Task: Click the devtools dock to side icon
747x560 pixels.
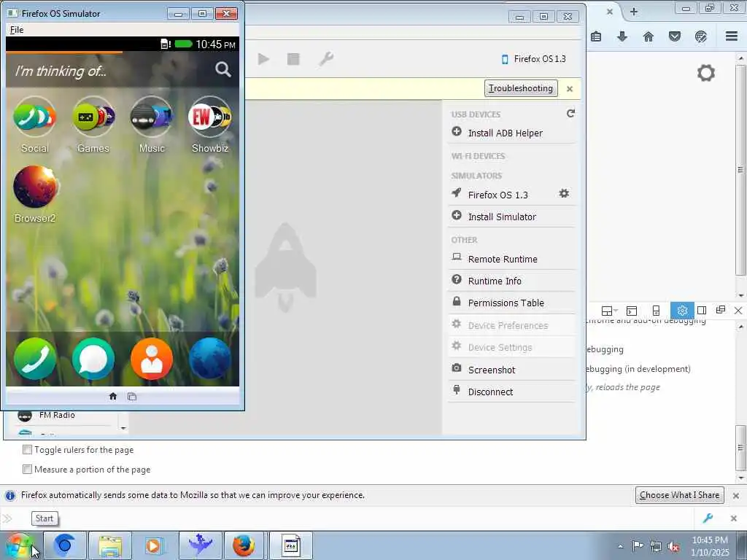Action: [x=702, y=311]
